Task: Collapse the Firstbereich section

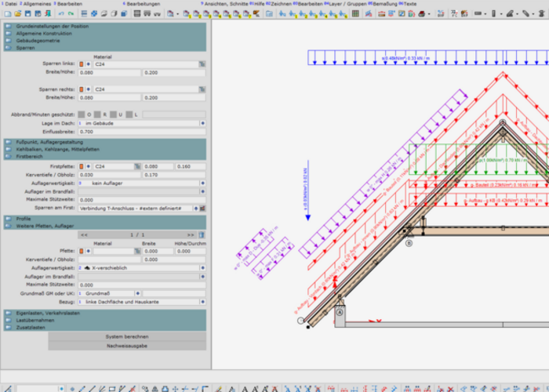Action: point(104,157)
